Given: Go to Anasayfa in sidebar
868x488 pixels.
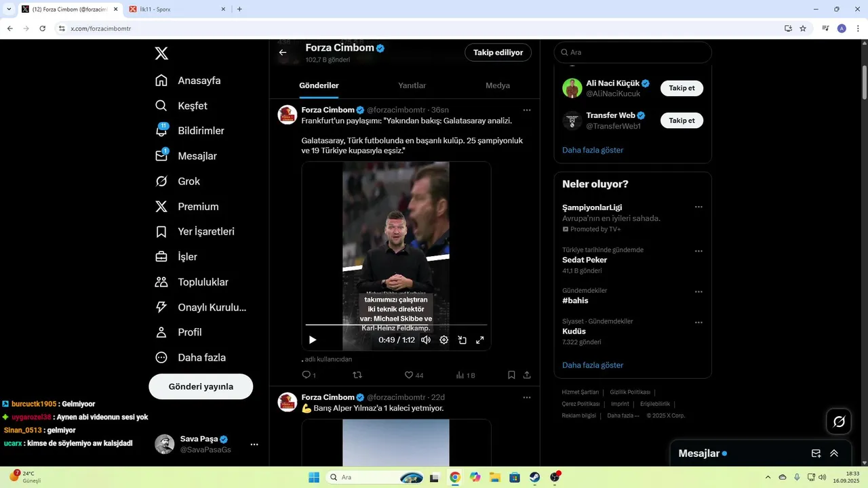Looking at the screenshot, I should tap(188, 81).
